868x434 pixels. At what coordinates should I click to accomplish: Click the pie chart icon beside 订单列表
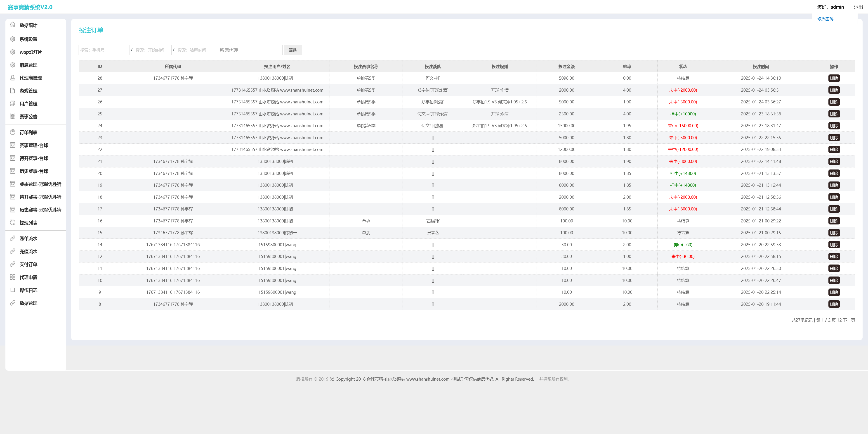tap(12, 132)
